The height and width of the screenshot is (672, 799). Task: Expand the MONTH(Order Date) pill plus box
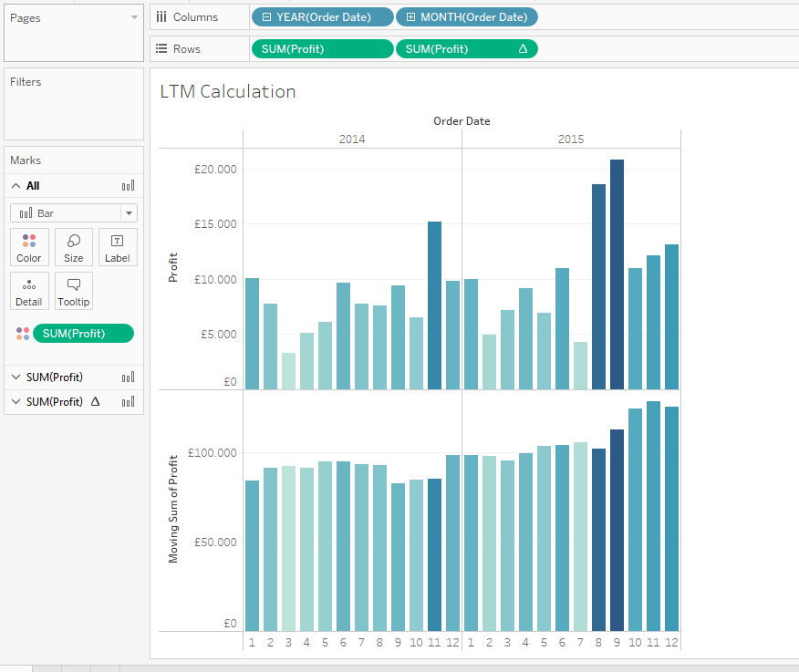(410, 17)
